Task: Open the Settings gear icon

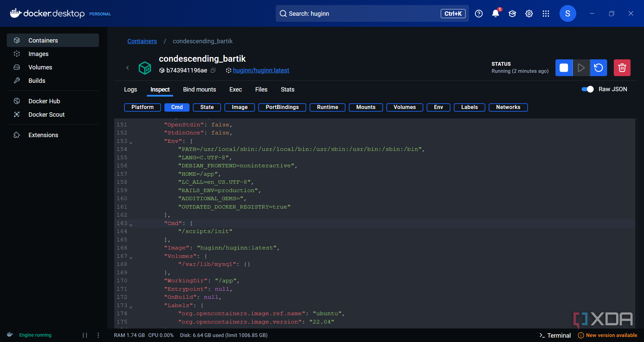Action: click(x=529, y=13)
